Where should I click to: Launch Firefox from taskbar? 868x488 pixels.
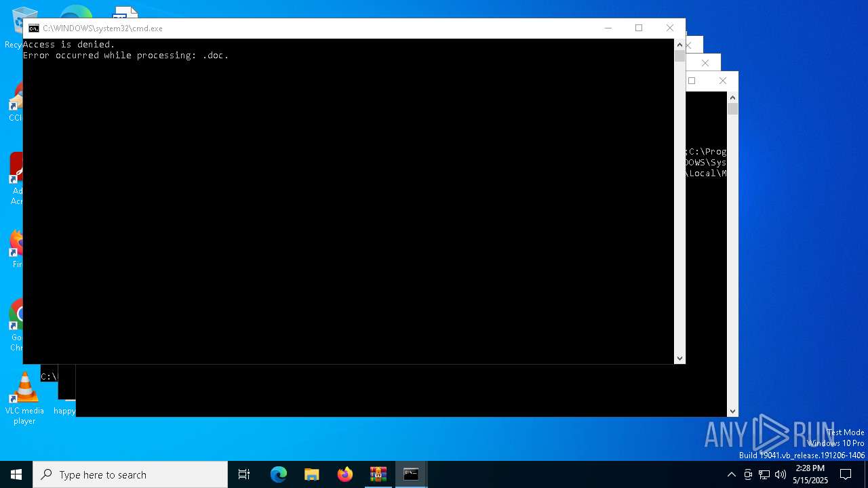[345, 474]
